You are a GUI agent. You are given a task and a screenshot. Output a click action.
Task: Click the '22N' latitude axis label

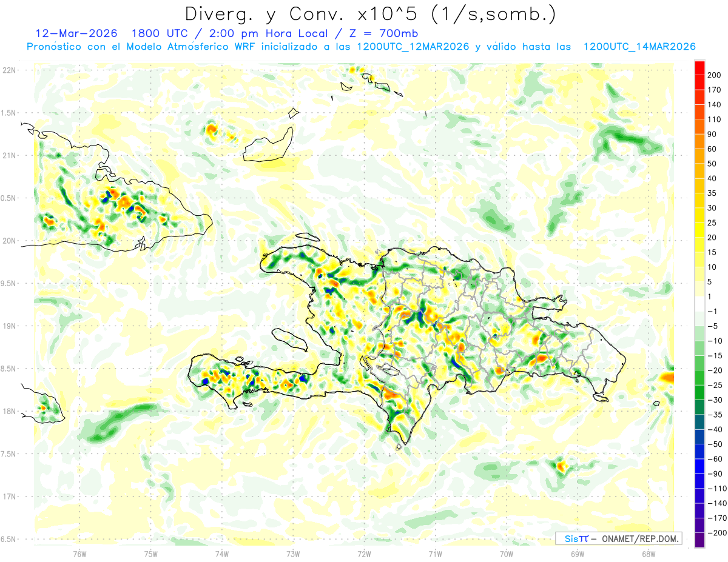(x=8, y=70)
